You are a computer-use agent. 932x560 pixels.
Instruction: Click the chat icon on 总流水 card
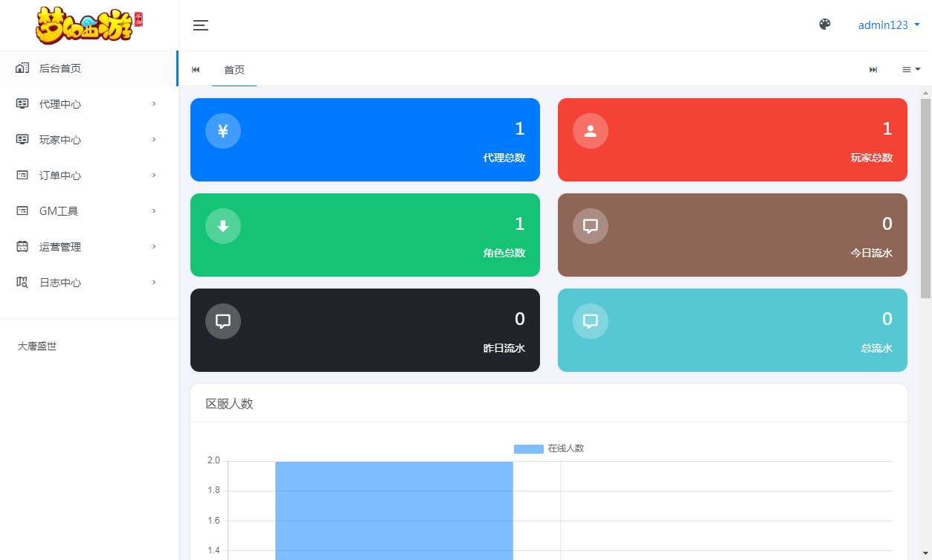pos(590,321)
